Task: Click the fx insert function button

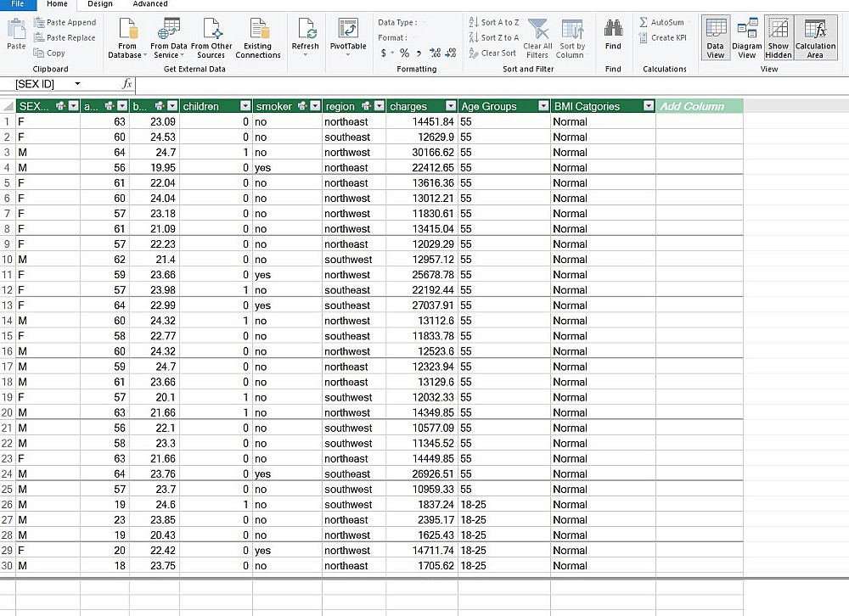Action: [127, 84]
